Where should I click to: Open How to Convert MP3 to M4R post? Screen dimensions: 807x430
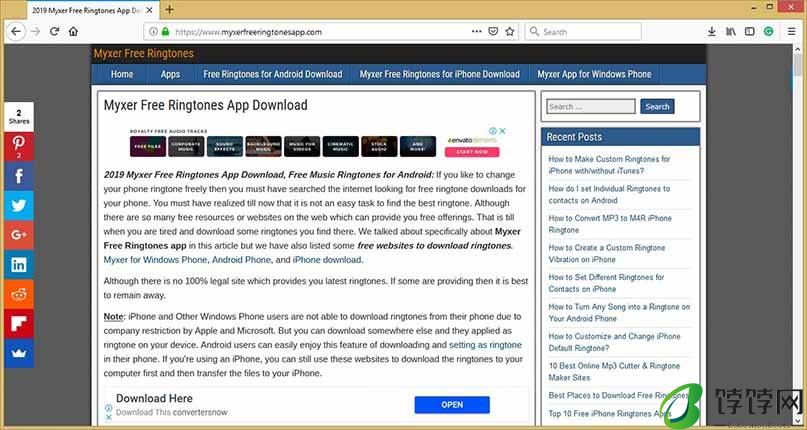point(610,224)
